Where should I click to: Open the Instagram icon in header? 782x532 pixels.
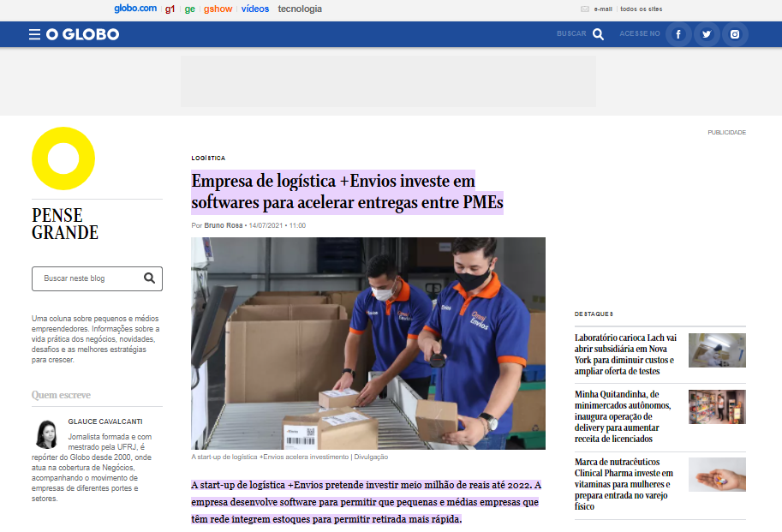point(735,34)
